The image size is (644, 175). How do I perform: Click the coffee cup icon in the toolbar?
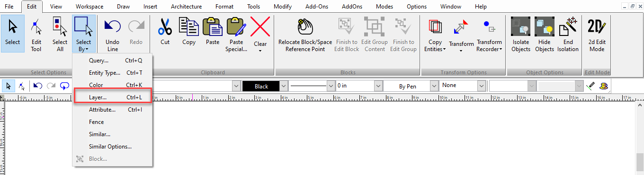[603, 86]
